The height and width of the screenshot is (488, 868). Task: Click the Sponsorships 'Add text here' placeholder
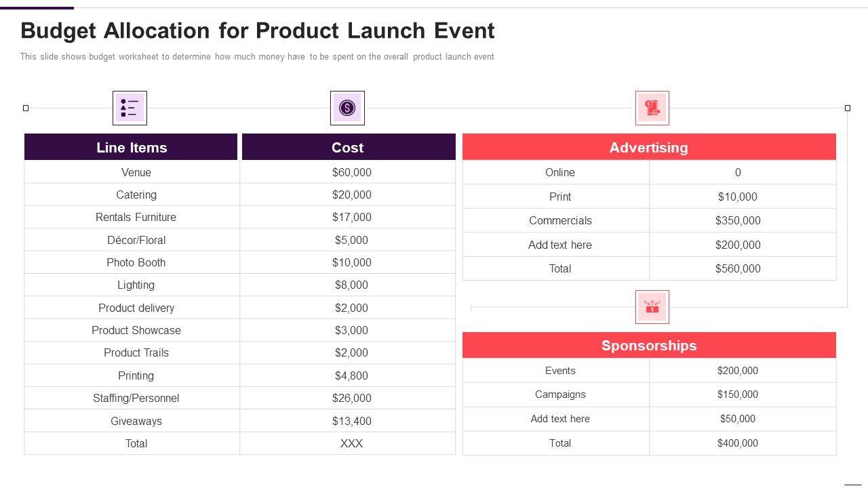tap(559, 419)
